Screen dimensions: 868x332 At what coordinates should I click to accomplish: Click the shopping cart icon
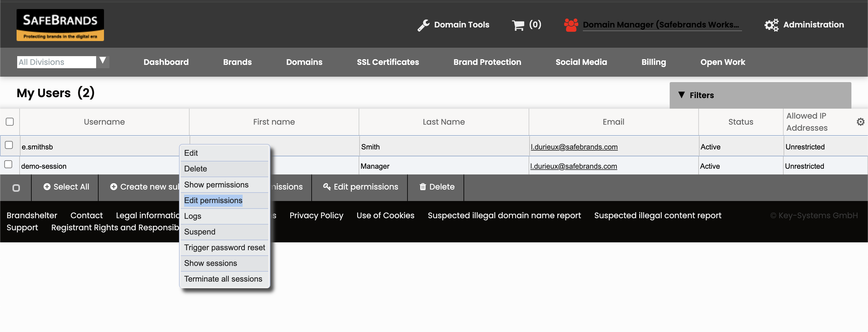(x=517, y=25)
